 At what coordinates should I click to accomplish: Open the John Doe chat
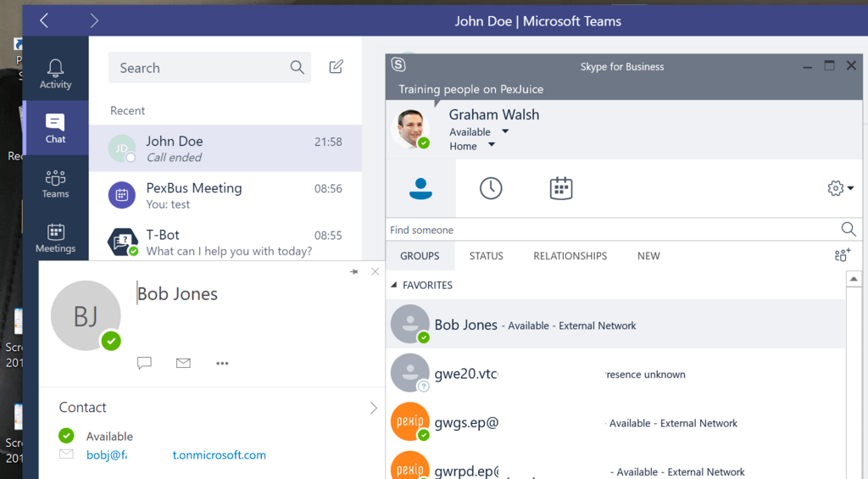(225, 148)
